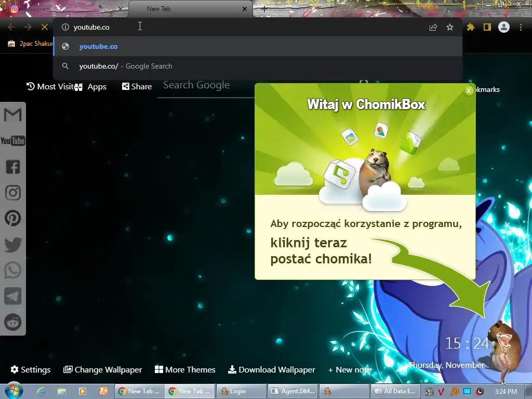Add a New note
532x399 pixels.
tap(350, 370)
